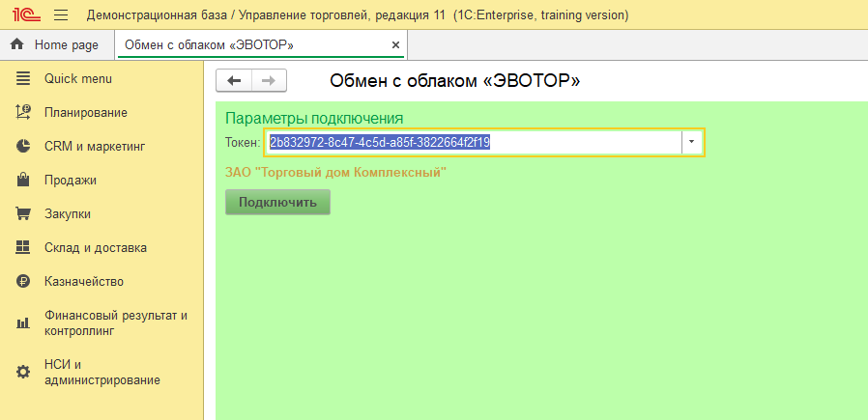The width and height of the screenshot is (868, 420).
Task: Click the НСИ и администрирование gear icon
Action: coord(22,372)
